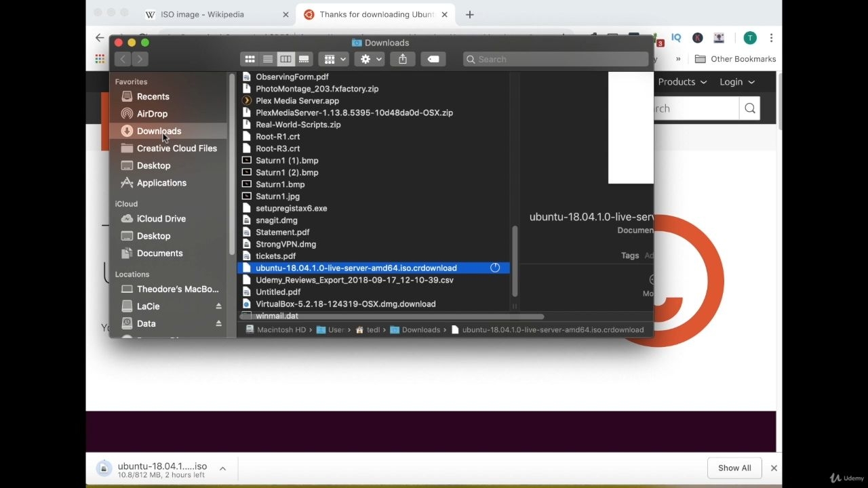
Task: Click the tedl folder in path bar
Action: (368, 330)
